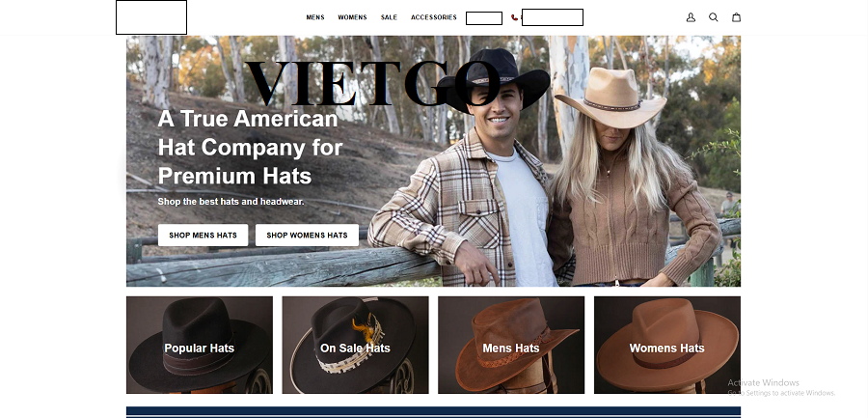Click Shop Mens Hats button

203,236
